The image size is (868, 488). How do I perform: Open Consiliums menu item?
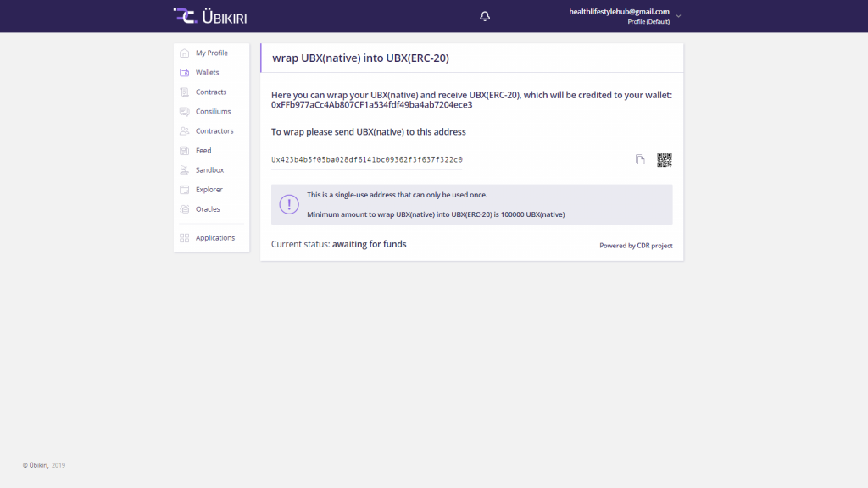click(213, 112)
